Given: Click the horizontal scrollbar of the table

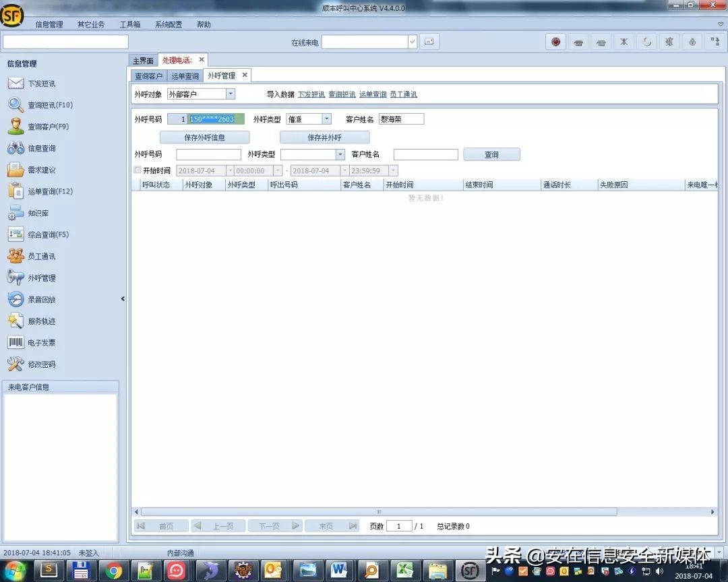Looking at the screenshot, I should coord(378,512).
